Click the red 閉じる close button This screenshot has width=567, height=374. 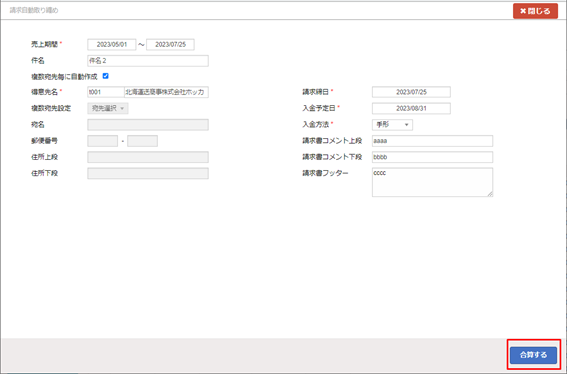(x=535, y=11)
